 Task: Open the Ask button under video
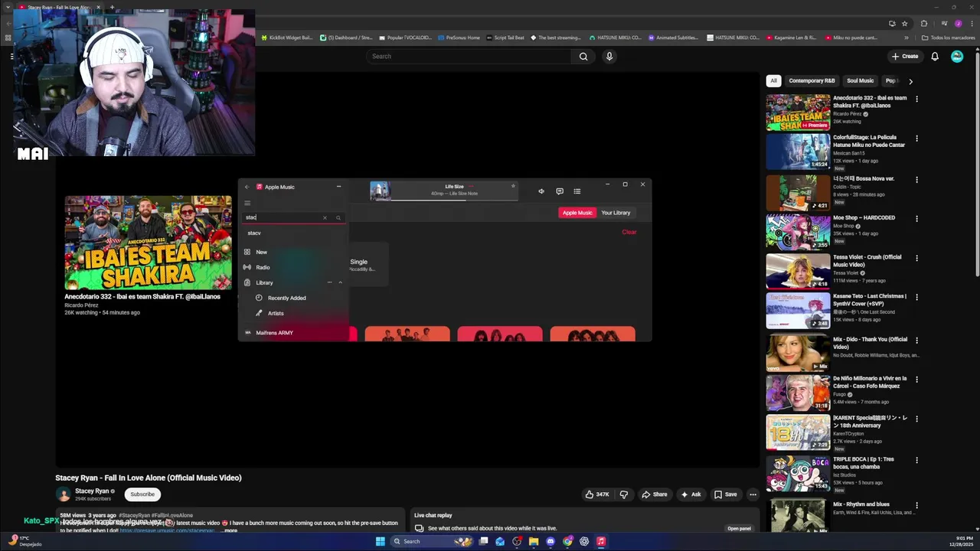(691, 494)
